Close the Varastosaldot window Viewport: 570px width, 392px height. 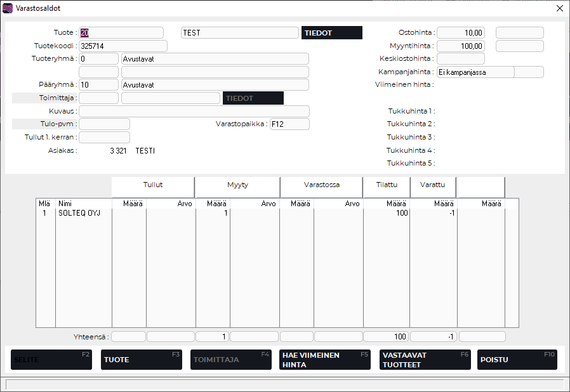coord(559,8)
